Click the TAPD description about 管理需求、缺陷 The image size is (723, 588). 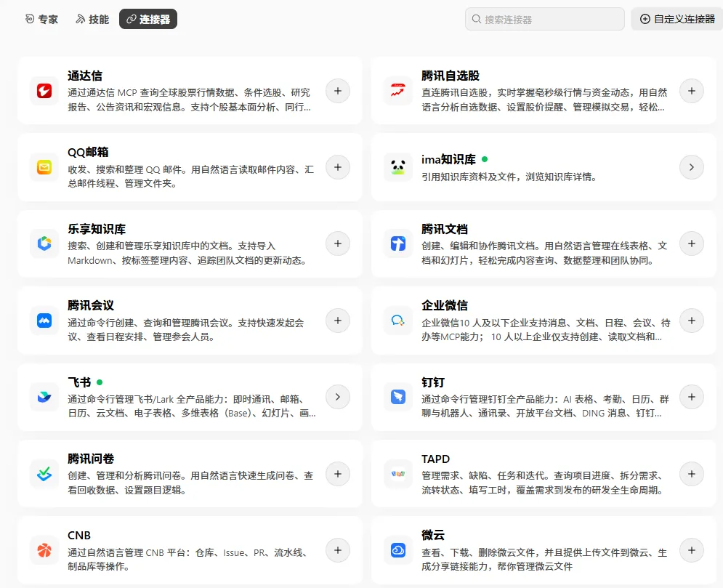pyautogui.click(x=544, y=483)
